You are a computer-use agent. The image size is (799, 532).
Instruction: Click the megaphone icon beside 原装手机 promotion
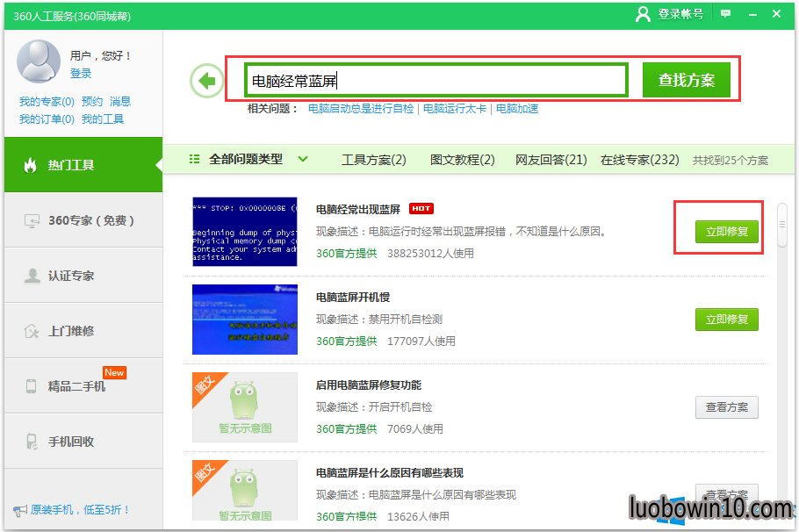[20, 510]
